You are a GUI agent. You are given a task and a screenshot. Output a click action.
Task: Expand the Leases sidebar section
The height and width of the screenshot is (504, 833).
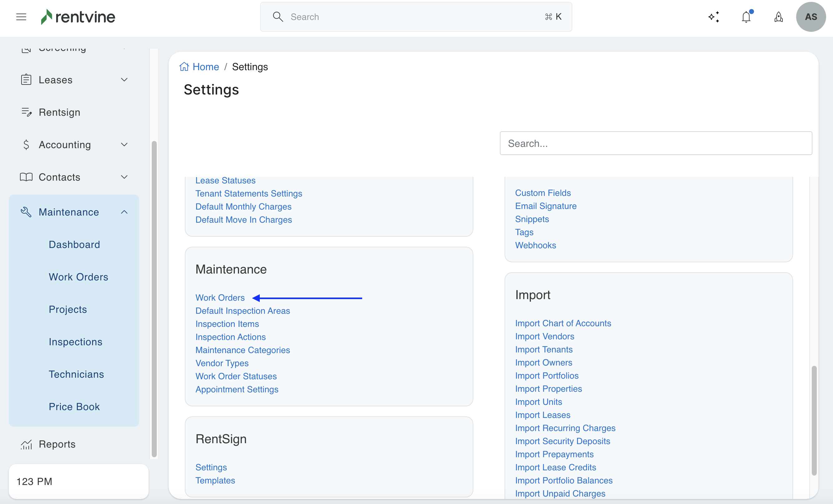pos(124,80)
